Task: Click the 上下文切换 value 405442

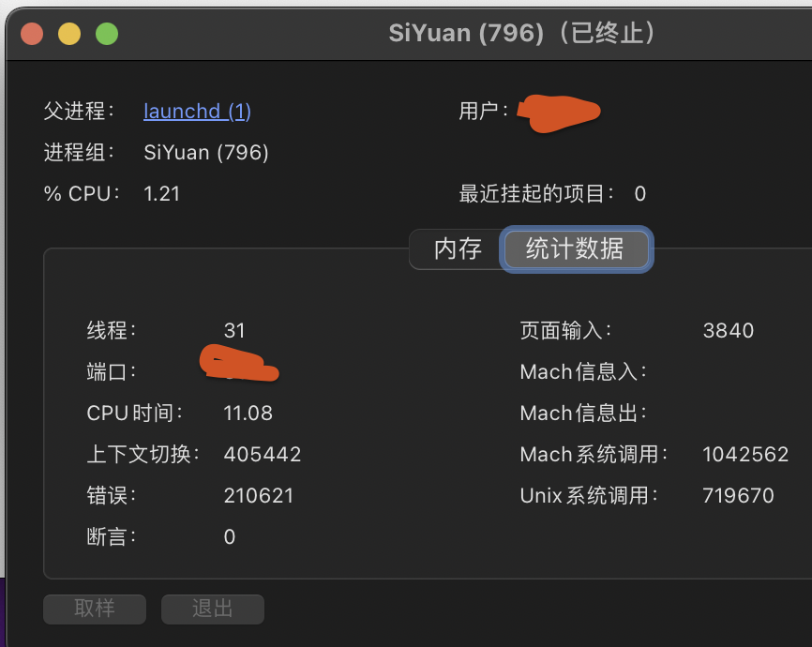Action: click(263, 454)
